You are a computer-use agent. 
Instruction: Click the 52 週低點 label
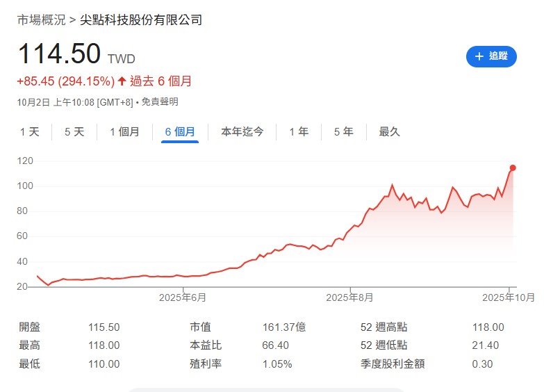point(384,345)
